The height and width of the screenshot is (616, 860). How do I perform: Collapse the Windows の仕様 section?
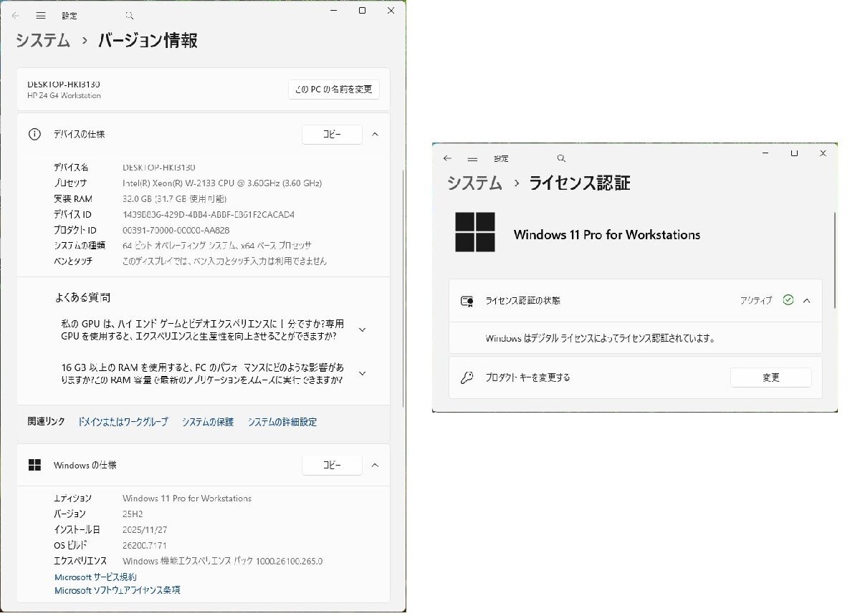[375, 465]
